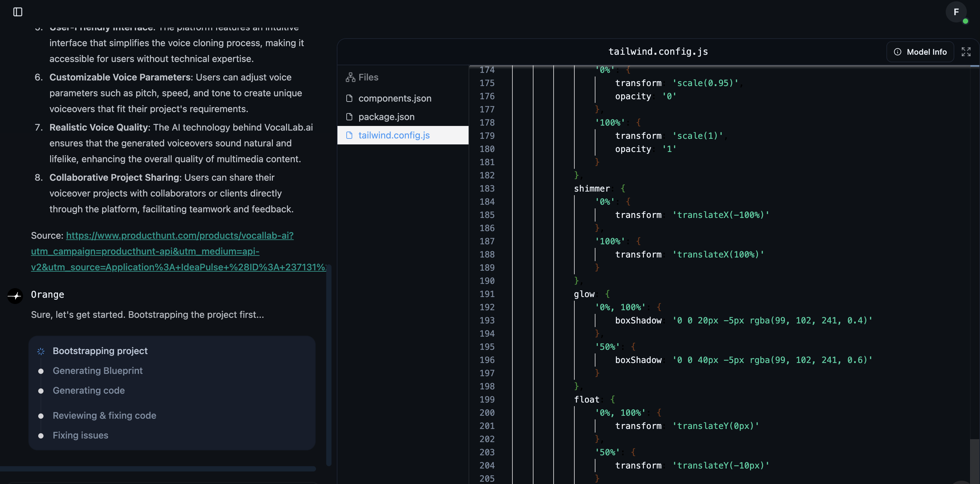The image size is (980, 484).
Task: Click the shimmer keyframe name
Action: tap(591, 189)
